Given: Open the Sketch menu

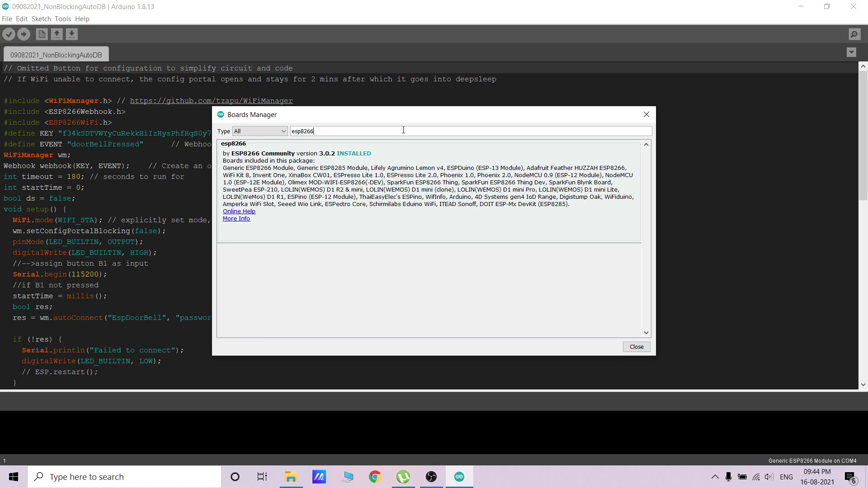Looking at the screenshot, I should point(41,19).
